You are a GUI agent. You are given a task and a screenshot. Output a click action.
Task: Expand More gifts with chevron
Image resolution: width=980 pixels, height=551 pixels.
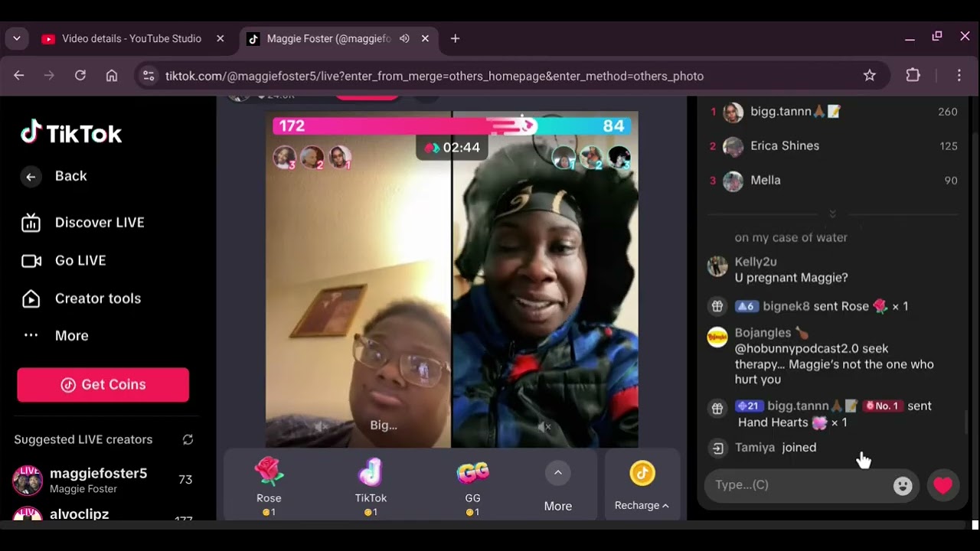tap(557, 473)
